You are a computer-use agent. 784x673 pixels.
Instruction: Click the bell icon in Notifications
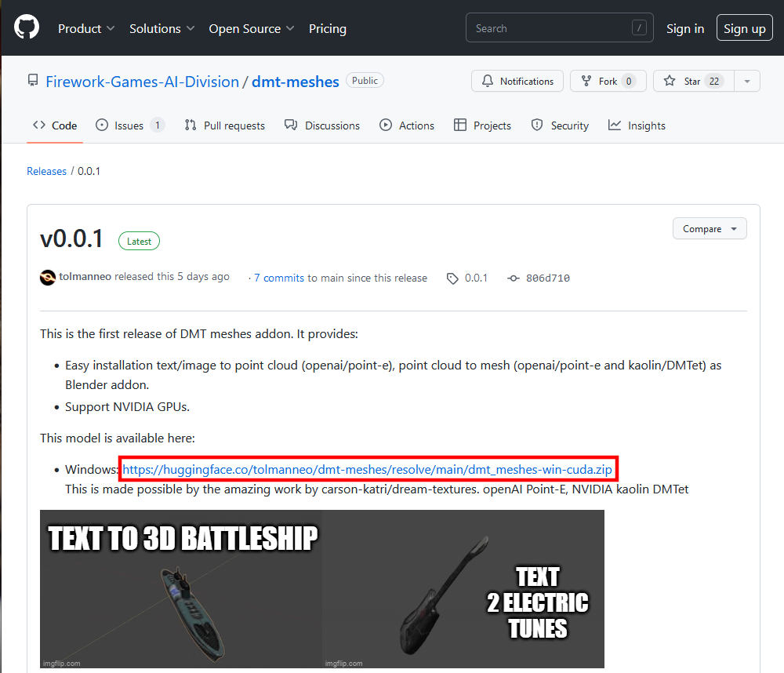coord(488,81)
